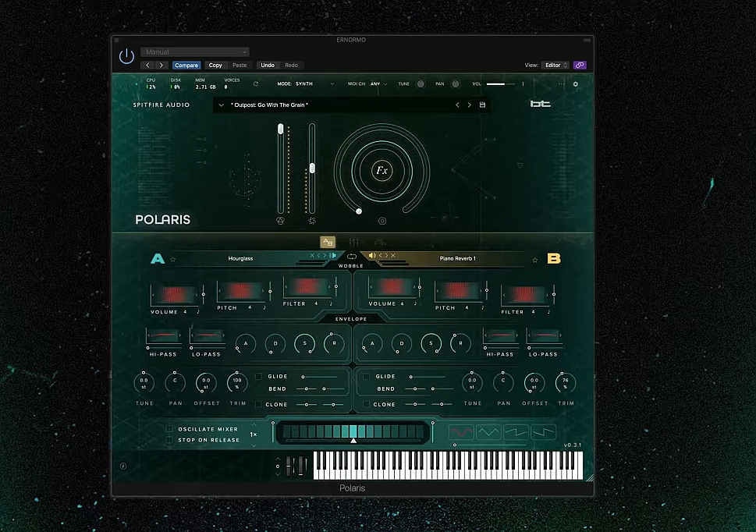Select the large B sound layer

click(554, 259)
